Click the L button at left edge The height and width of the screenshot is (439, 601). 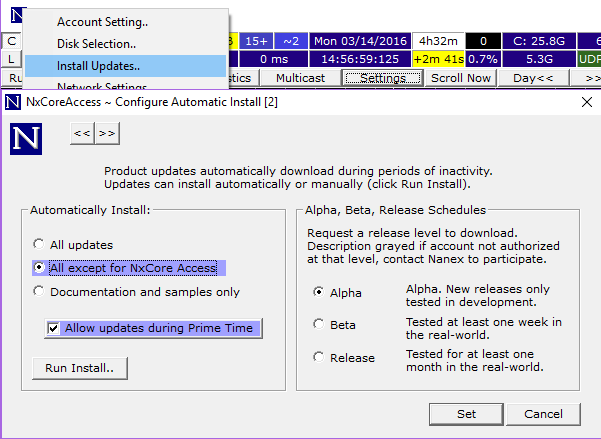point(11,59)
